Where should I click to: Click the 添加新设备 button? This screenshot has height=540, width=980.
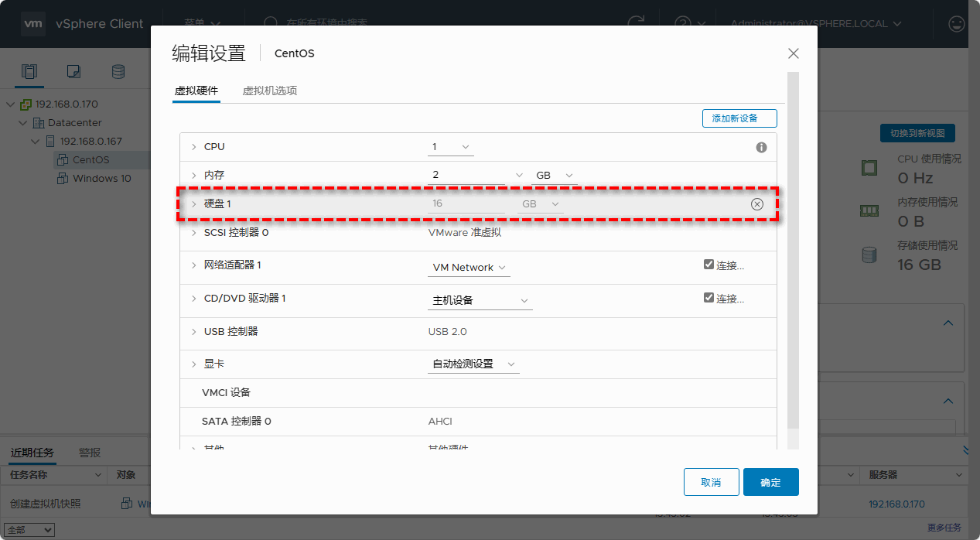pyautogui.click(x=739, y=118)
